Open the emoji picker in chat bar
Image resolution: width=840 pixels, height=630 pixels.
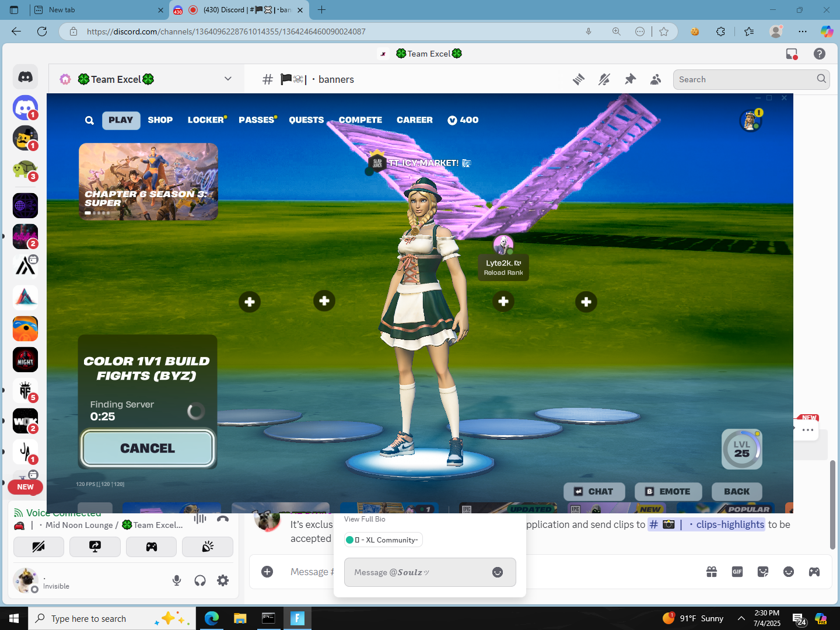789,572
